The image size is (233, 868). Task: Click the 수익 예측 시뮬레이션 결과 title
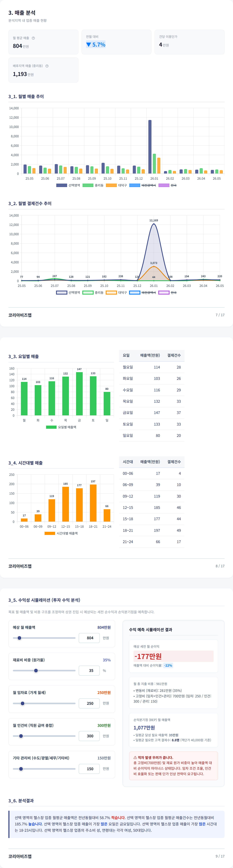point(151,630)
